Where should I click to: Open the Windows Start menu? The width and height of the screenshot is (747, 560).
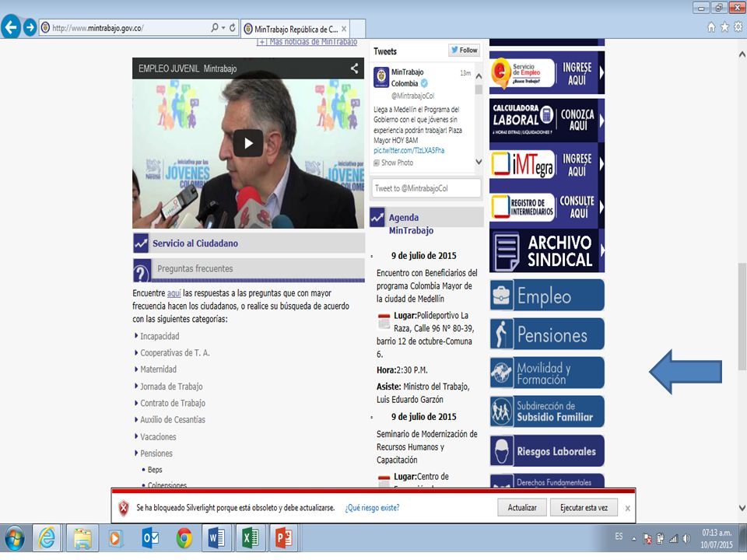(x=16, y=538)
